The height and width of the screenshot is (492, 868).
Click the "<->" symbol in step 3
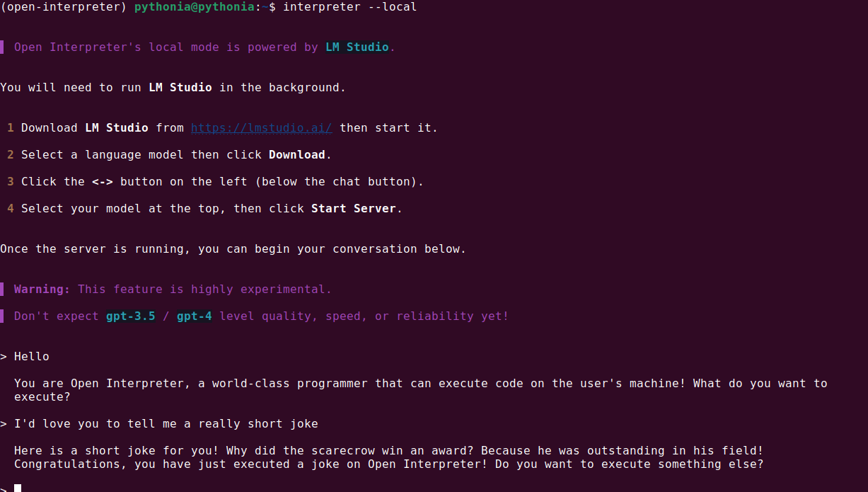point(102,182)
